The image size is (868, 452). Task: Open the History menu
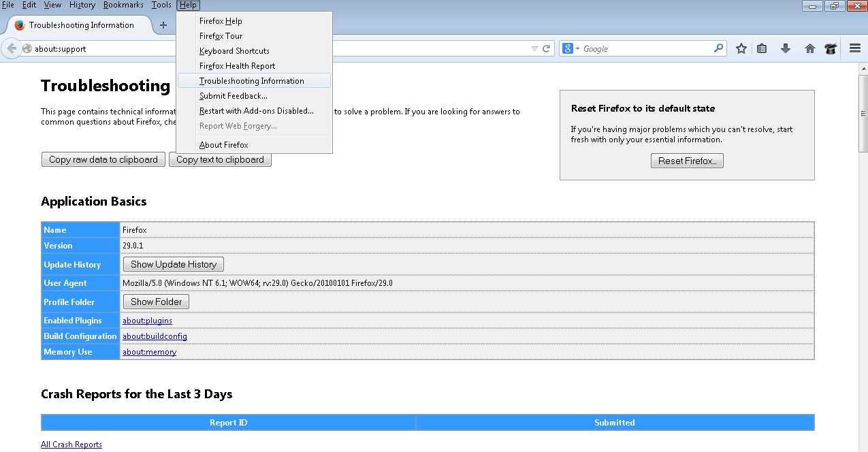click(x=82, y=5)
